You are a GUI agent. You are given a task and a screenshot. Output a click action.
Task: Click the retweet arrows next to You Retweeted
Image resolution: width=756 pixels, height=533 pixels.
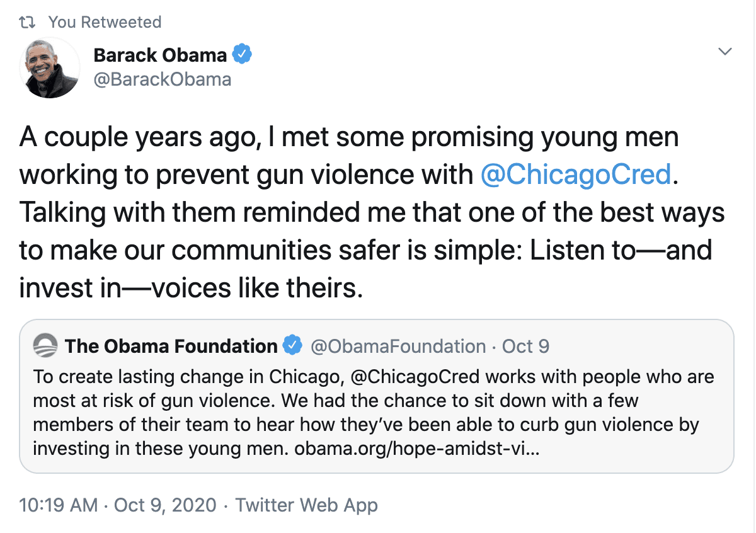26,21
